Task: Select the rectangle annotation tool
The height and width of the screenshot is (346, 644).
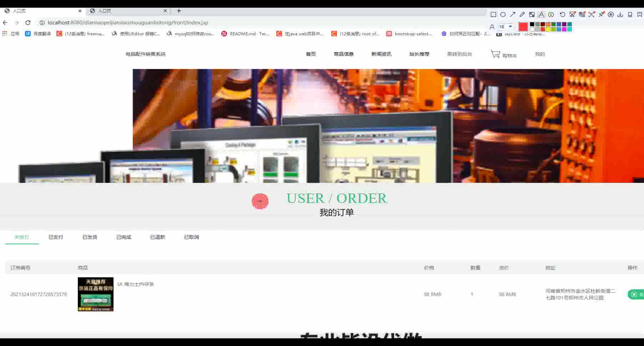Action: [493, 15]
